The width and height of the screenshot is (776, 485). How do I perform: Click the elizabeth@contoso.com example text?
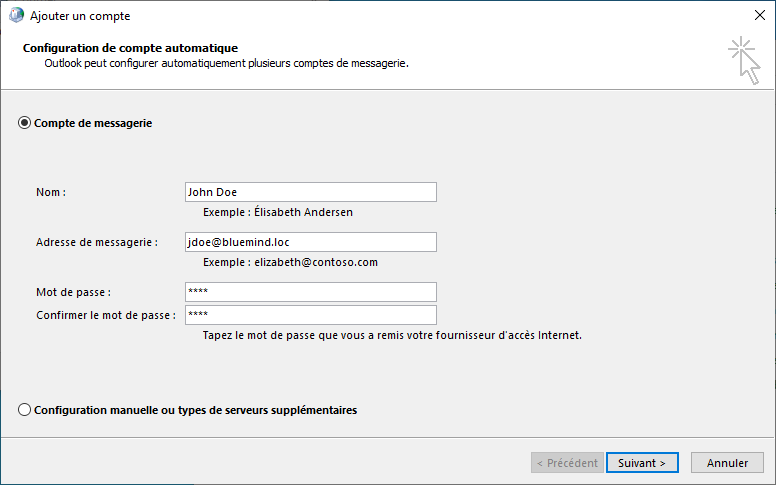pos(290,262)
